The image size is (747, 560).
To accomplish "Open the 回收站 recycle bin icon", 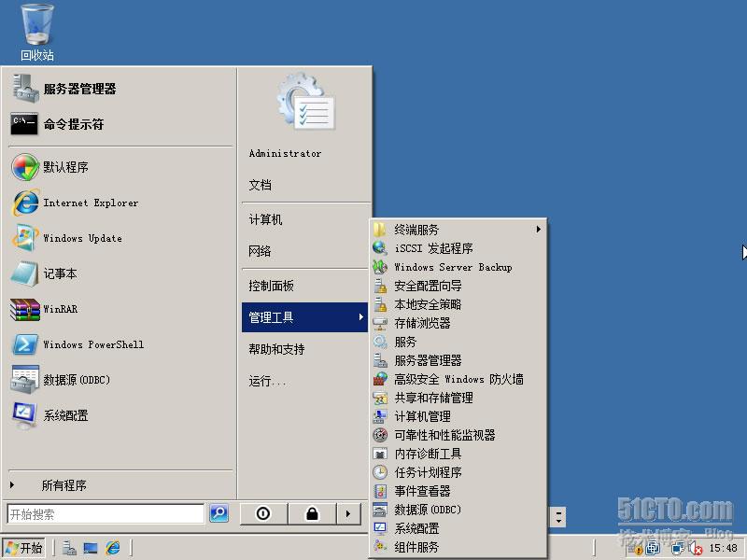I will tap(37, 32).
